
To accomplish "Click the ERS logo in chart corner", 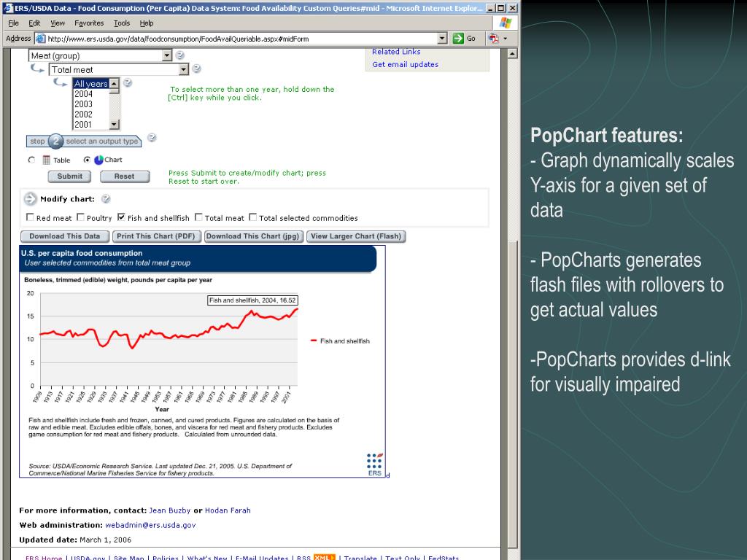I will click(x=374, y=464).
